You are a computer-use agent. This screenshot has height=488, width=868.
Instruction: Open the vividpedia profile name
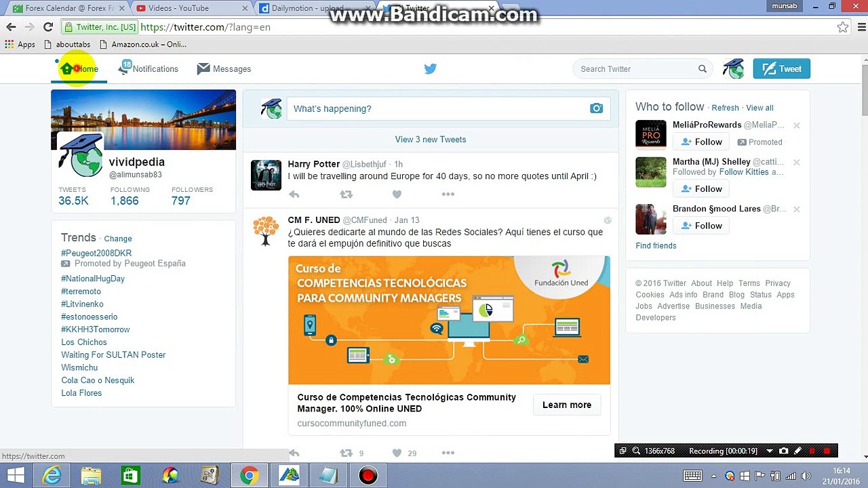137,162
